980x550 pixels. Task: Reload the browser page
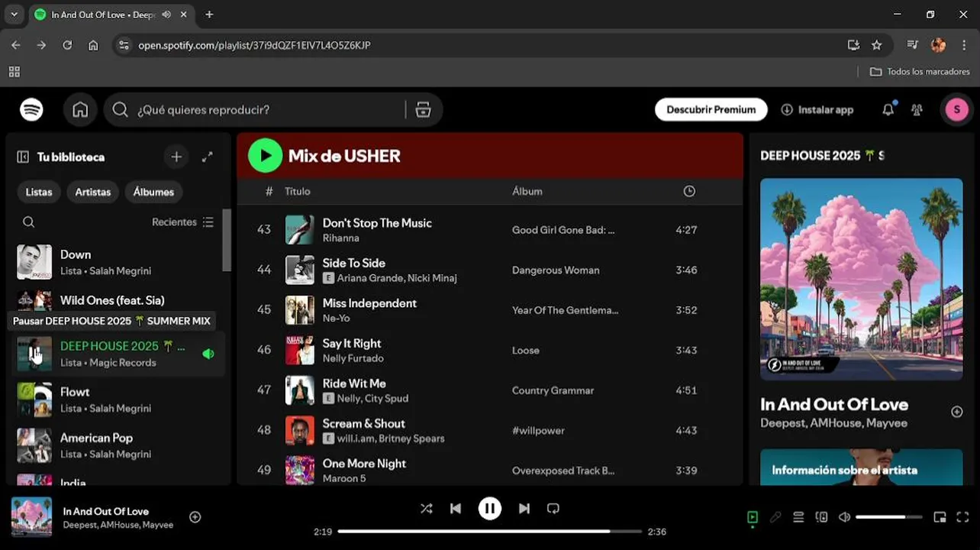pyautogui.click(x=67, y=45)
